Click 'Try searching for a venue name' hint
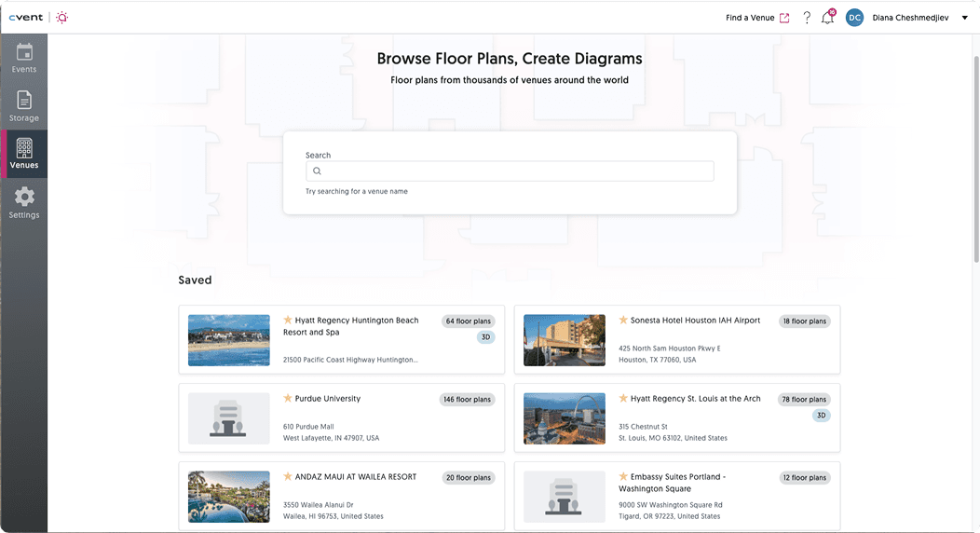980x533 pixels. [x=356, y=191]
